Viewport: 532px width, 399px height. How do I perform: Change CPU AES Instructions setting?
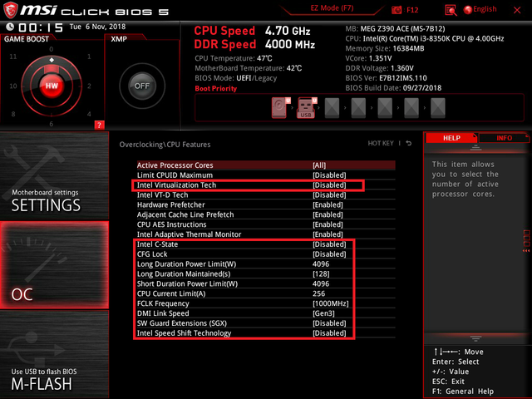tap(266, 224)
